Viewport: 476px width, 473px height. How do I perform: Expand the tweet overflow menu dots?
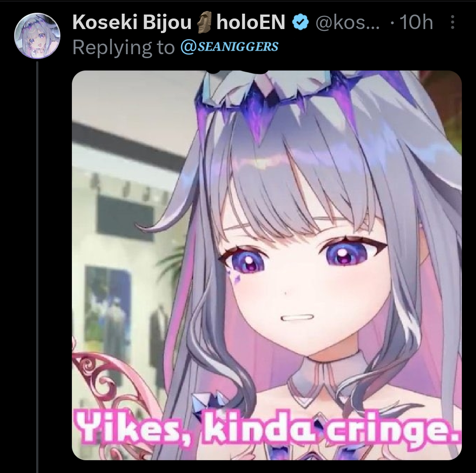452,22
